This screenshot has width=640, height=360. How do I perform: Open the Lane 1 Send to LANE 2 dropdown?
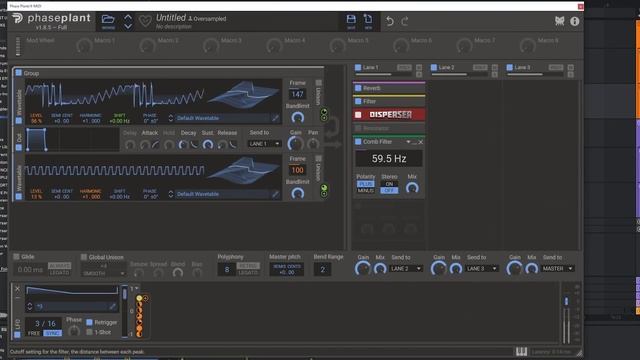pyautogui.click(x=406, y=269)
